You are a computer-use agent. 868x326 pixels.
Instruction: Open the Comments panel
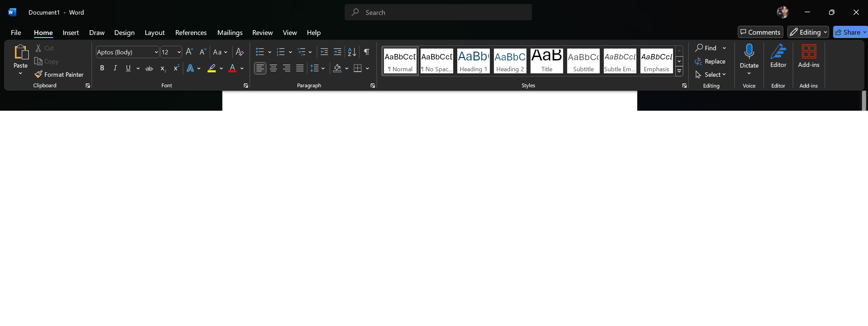[x=759, y=32]
